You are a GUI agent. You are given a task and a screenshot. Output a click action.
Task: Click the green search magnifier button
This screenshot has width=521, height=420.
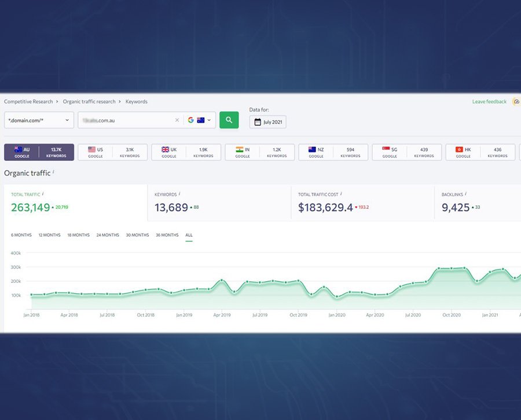click(x=229, y=120)
